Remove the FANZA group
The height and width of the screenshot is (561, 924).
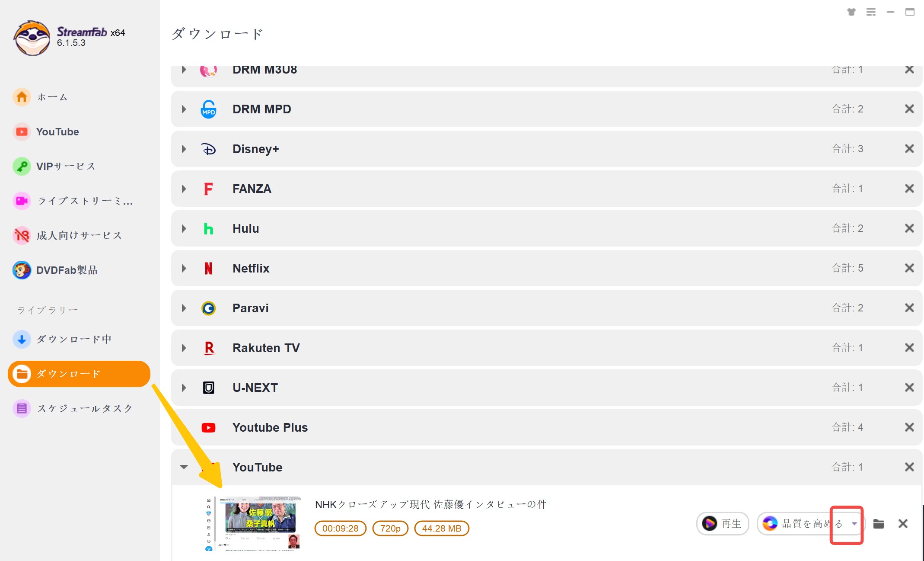tap(909, 189)
